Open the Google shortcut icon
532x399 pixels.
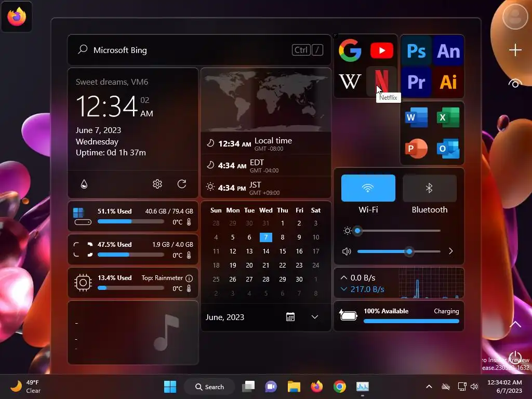click(350, 50)
